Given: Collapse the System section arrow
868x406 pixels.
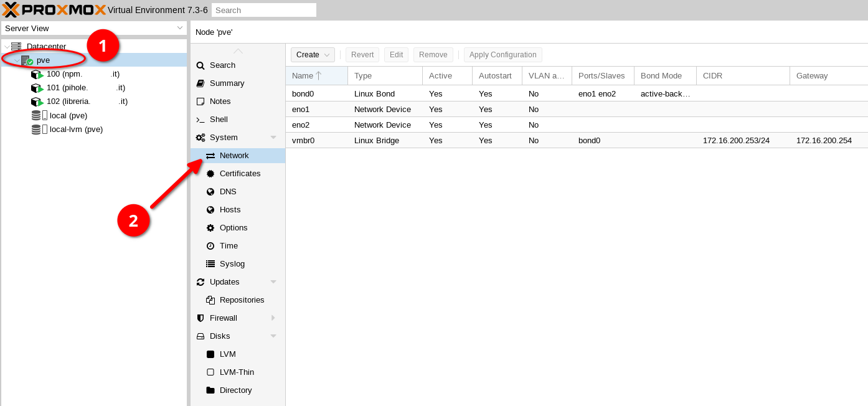Looking at the screenshot, I should [x=273, y=138].
